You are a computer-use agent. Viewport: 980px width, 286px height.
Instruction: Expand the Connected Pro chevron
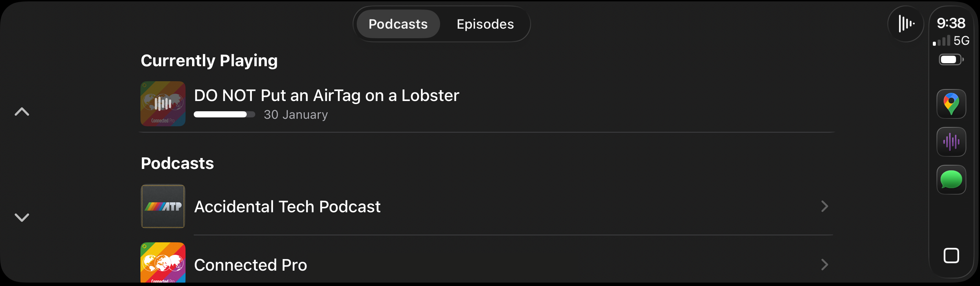click(x=824, y=264)
